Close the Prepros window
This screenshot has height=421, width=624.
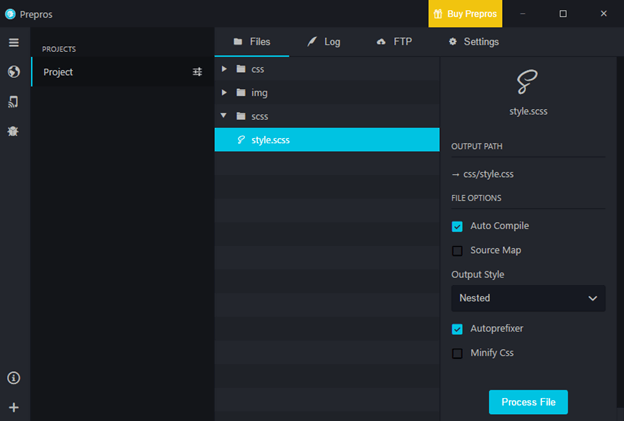tap(603, 14)
